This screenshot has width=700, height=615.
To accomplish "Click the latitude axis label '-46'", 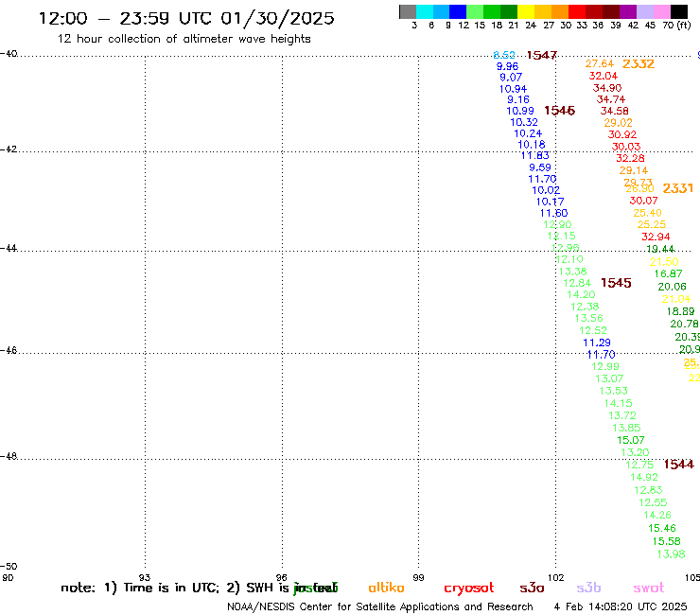I will (x=9, y=351).
